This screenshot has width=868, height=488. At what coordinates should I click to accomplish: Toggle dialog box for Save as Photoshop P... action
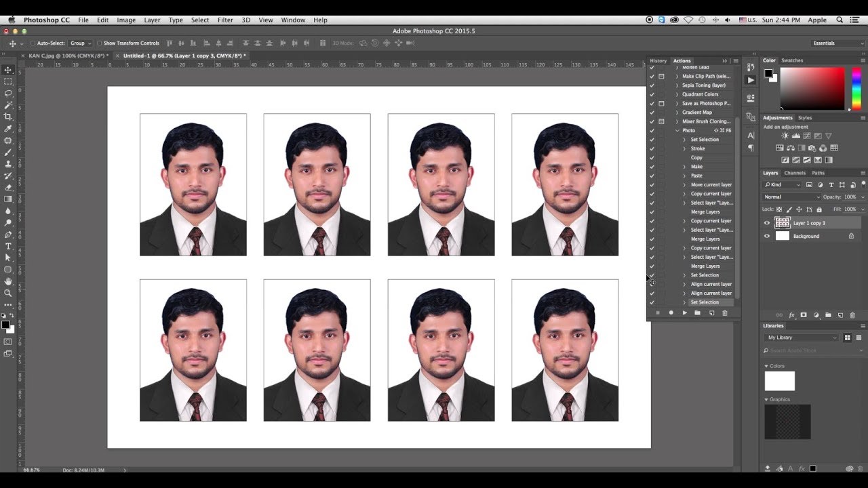click(x=661, y=103)
